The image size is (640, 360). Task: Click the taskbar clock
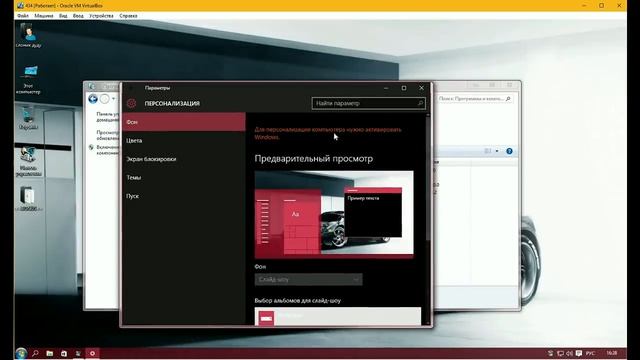[611, 353]
